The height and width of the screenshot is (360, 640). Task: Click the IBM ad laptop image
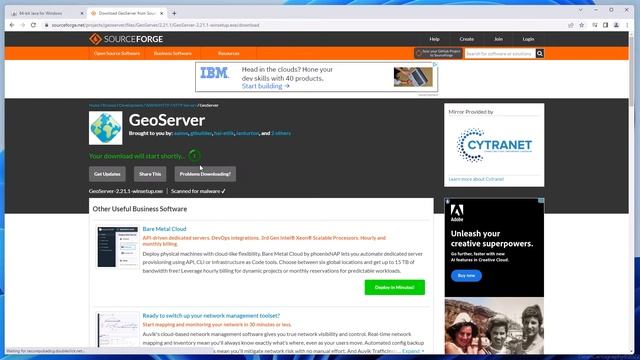pos(413,77)
